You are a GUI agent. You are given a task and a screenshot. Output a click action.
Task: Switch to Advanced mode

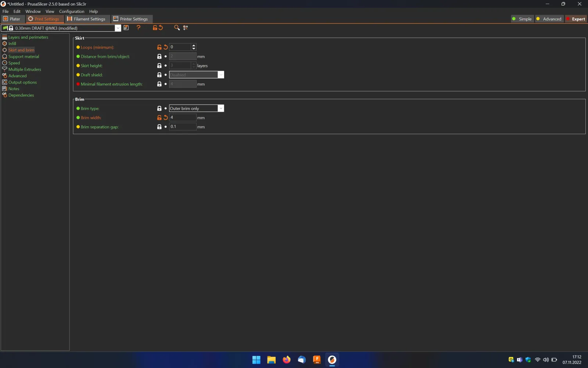point(549,19)
